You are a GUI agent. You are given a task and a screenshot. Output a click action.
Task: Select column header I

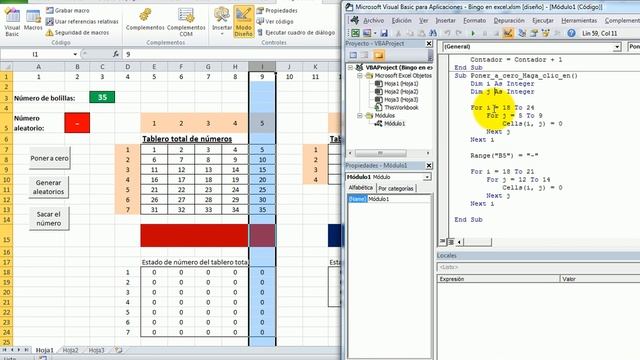pos(262,67)
